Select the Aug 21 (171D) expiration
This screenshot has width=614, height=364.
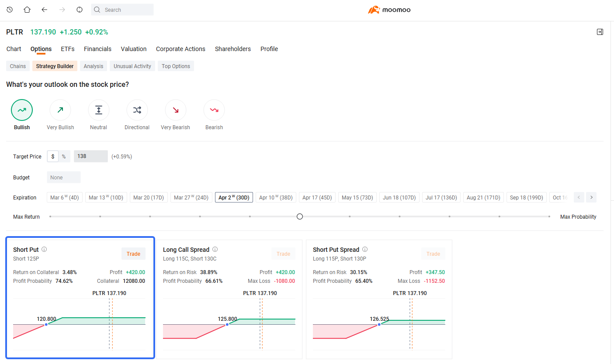point(483,197)
